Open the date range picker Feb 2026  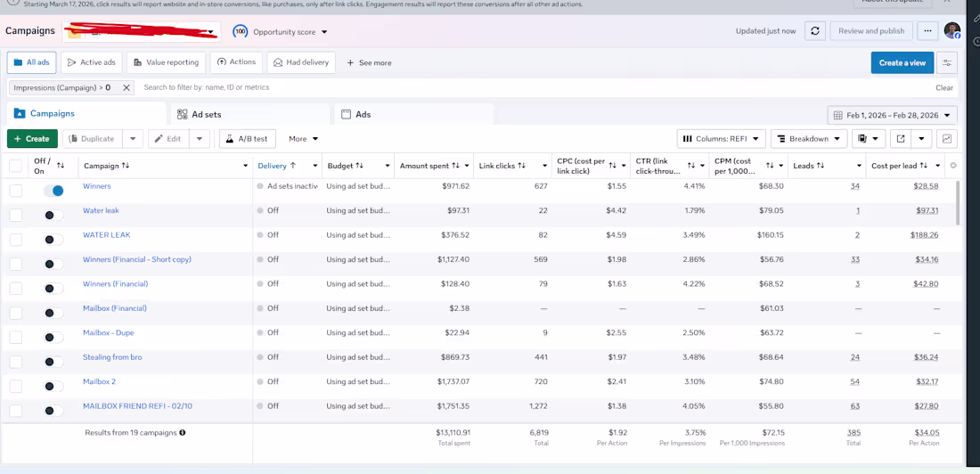pyautogui.click(x=892, y=115)
